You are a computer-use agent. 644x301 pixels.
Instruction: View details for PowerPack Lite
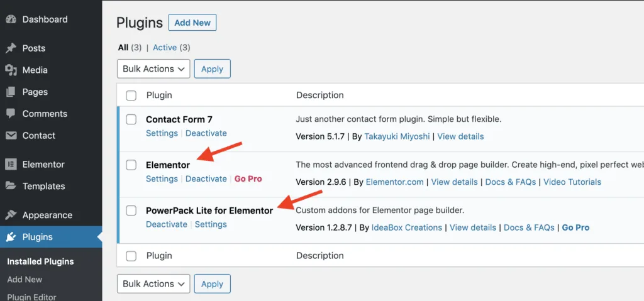[473, 227]
